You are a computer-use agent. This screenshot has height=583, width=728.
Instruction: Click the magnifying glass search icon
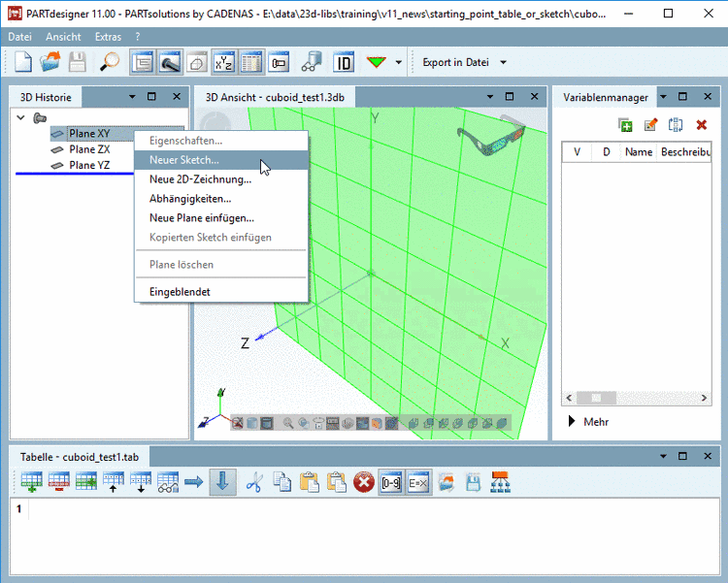point(110,62)
